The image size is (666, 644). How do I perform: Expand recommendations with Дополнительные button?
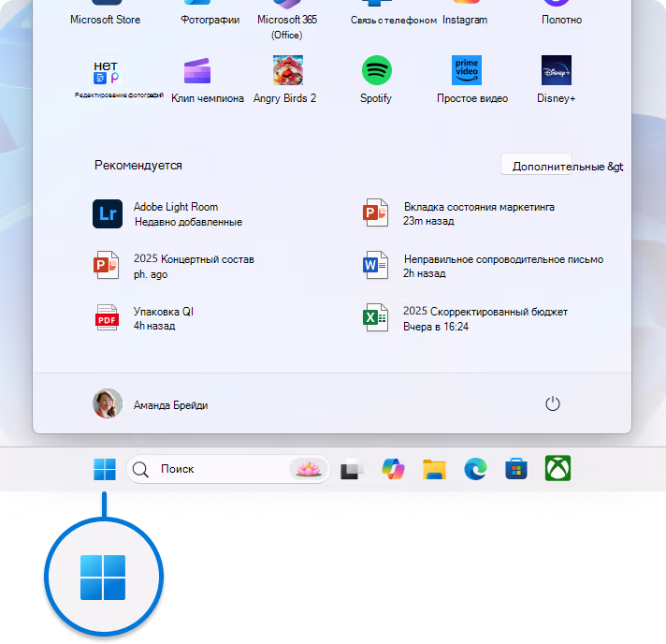(x=537, y=164)
